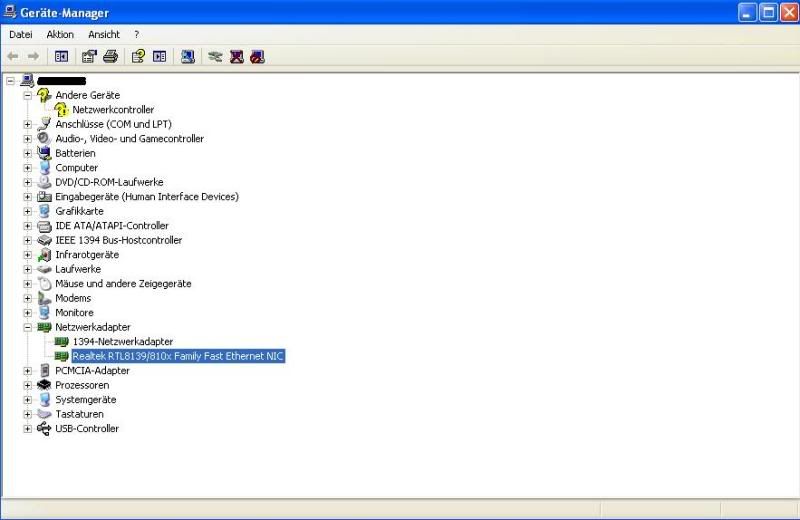Expand the Anschlüsse (COM und LPT) node
The width and height of the screenshot is (800, 520).
(x=28, y=125)
